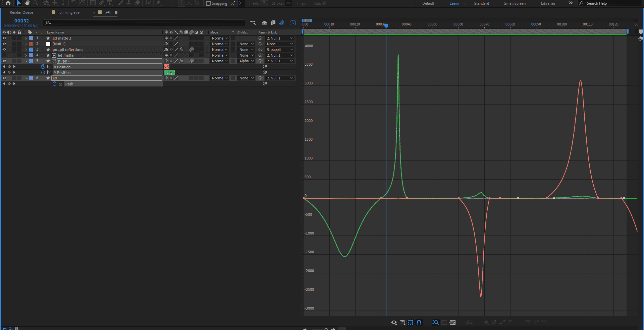Image resolution: width=644 pixels, height=330 pixels.
Task: Open the puppil layer Alpha track matte dropdown
Action: [247, 61]
